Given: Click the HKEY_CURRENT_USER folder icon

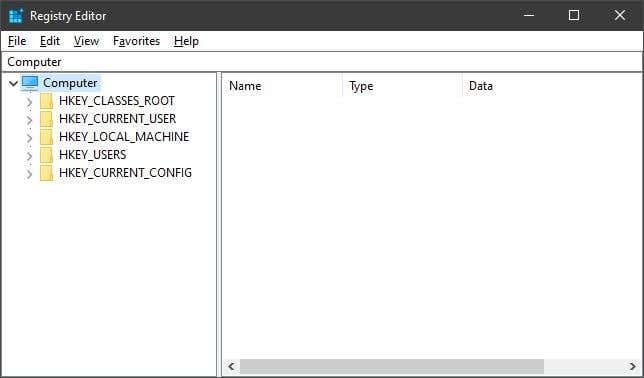Looking at the screenshot, I should click(x=46, y=119).
